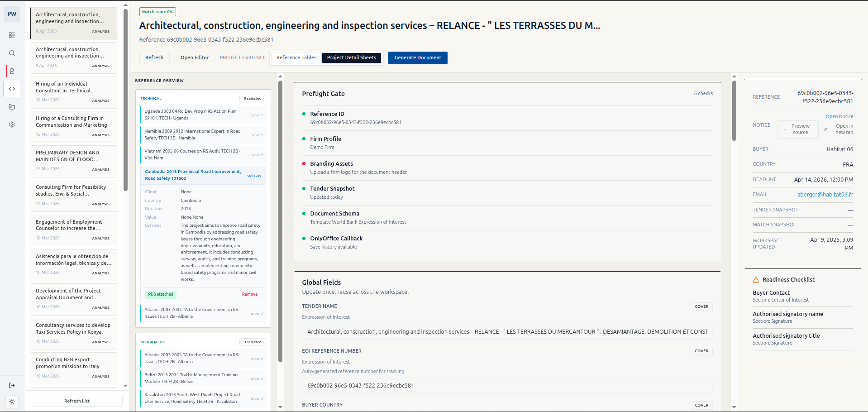Screen dimensions: 868x412
Task: Click the search icon in sidebar
Action: tap(12, 53)
